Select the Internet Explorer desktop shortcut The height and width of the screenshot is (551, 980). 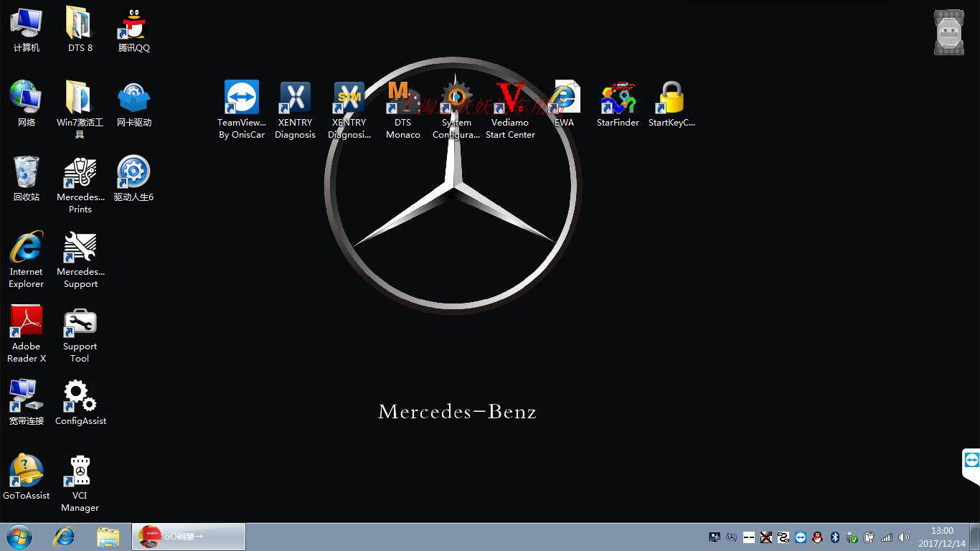coord(27,259)
